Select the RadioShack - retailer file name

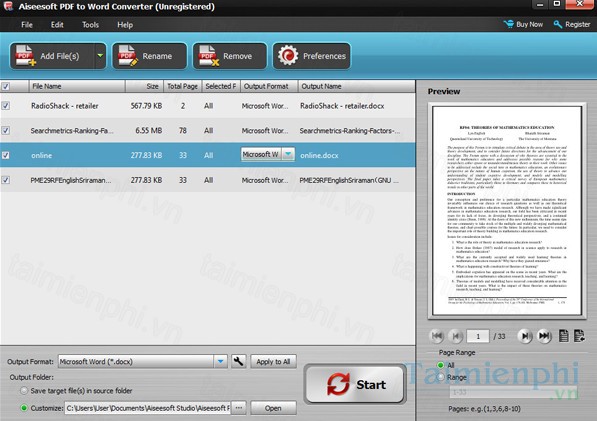point(65,106)
